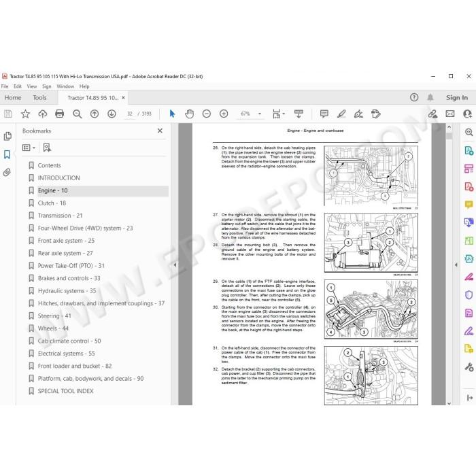Click the page number input field
476x476 pixels.
[x=130, y=114]
